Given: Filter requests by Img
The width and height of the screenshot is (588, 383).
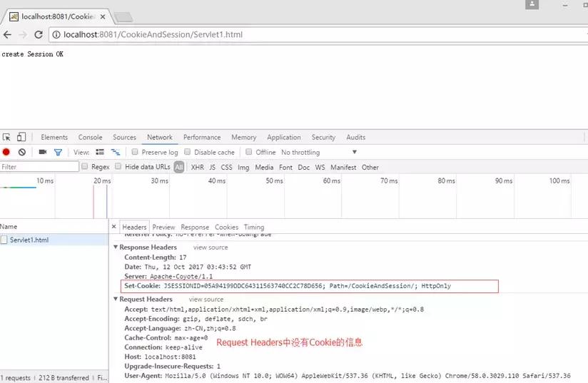Looking at the screenshot, I should 243,167.
